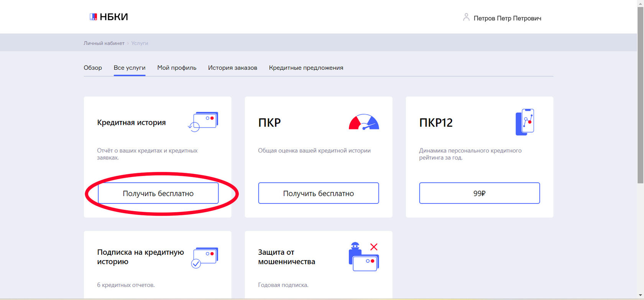Viewport: 644px width, 300px height.
Task: Click Получить бесплатно under Кредитная история
Action: 158,193
